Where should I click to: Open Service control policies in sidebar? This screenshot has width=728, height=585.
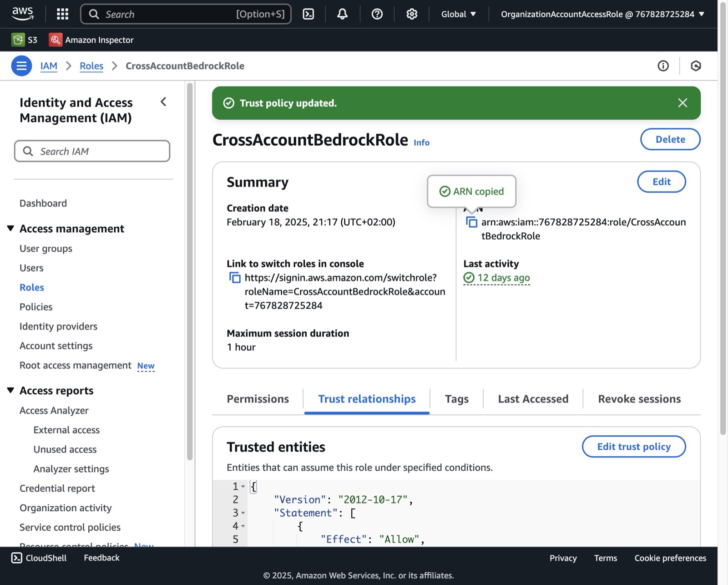click(70, 527)
